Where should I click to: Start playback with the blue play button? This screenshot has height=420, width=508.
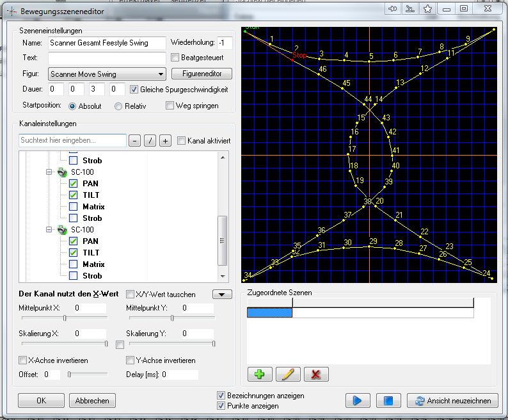[357, 400]
